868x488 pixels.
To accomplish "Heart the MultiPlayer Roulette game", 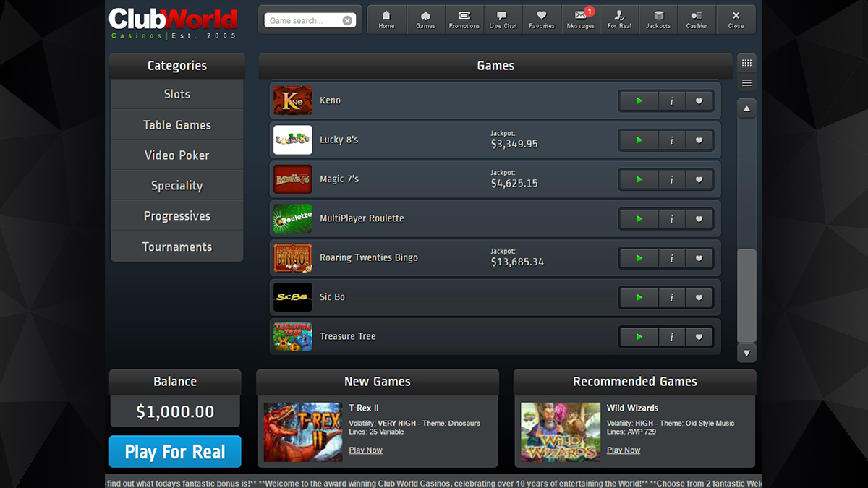I will coord(699,219).
